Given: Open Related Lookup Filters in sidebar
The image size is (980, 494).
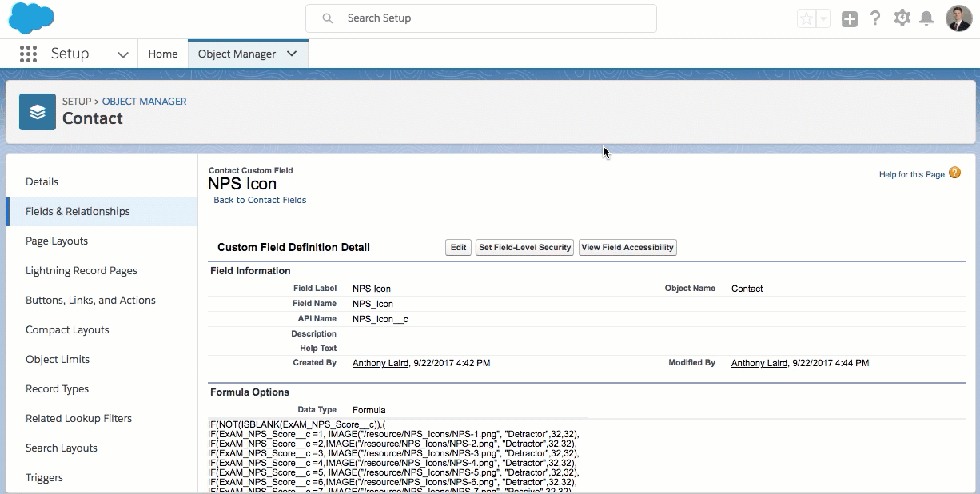Looking at the screenshot, I should coord(78,418).
